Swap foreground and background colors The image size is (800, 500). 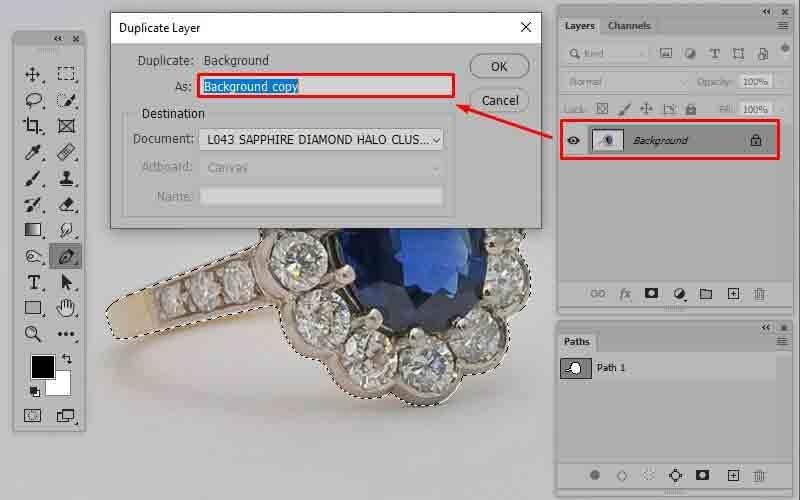click(67, 359)
